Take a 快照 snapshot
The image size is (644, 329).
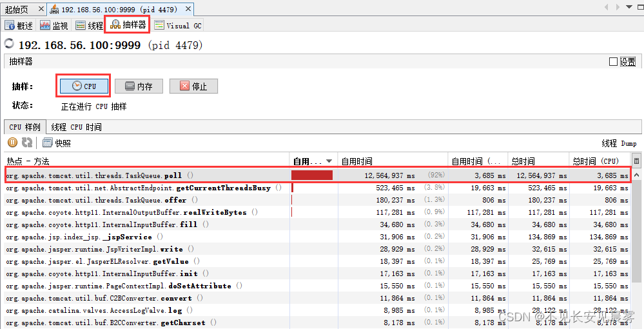(x=57, y=143)
